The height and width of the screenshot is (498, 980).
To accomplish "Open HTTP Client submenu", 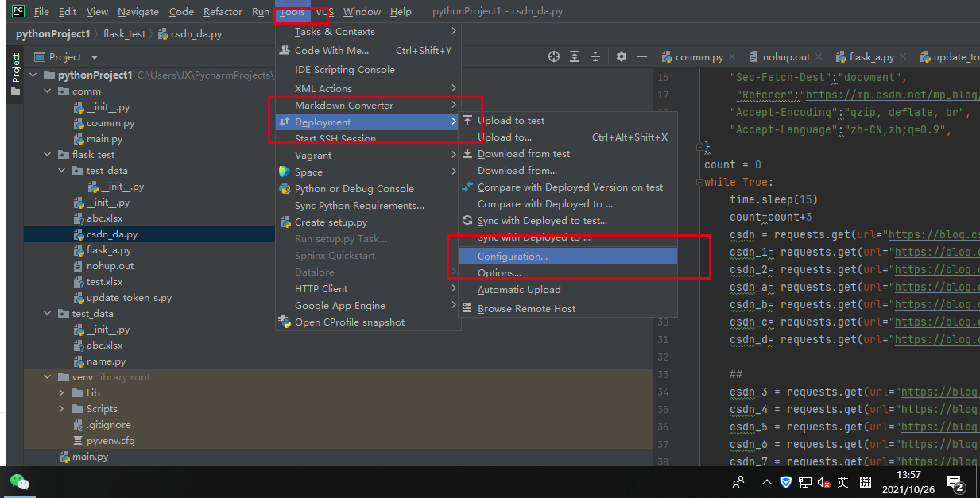I will (366, 288).
